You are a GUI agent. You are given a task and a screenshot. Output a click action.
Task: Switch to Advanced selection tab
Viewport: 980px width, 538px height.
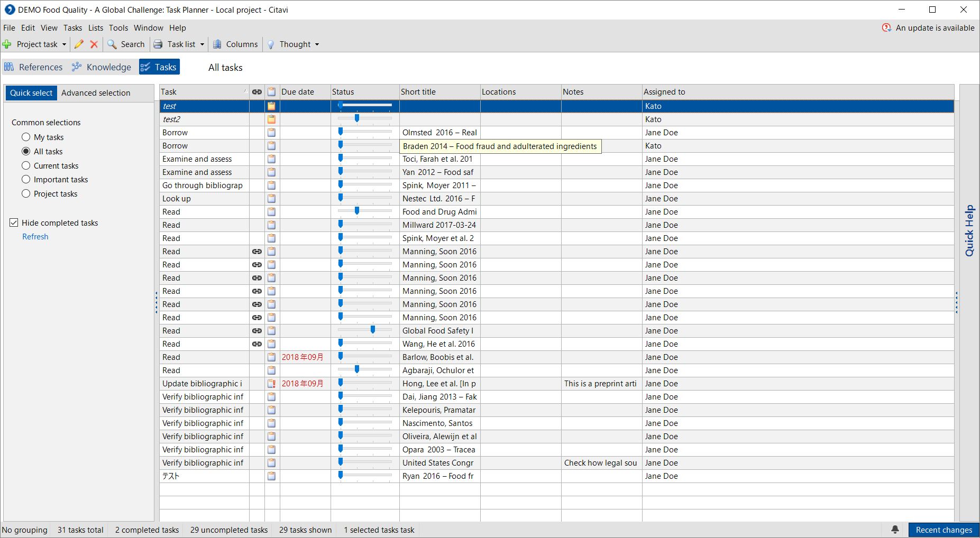pyautogui.click(x=96, y=93)
